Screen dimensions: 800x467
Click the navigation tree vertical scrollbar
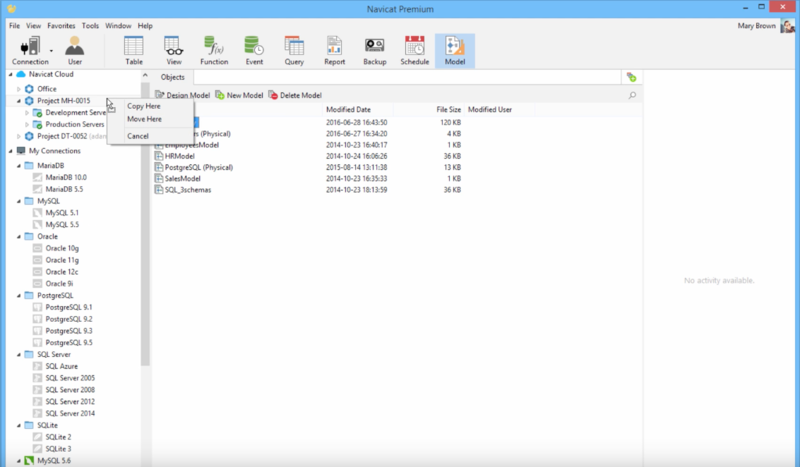(145, 225)
